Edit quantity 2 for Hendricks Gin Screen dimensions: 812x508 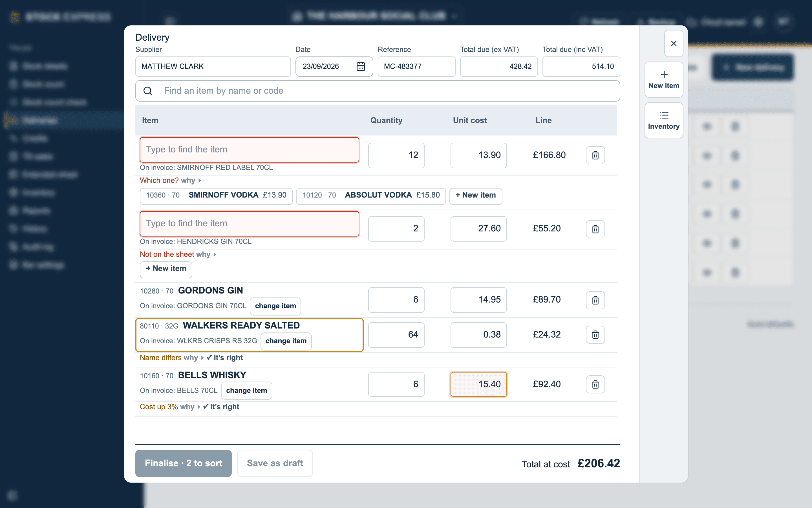click(396, 229)
